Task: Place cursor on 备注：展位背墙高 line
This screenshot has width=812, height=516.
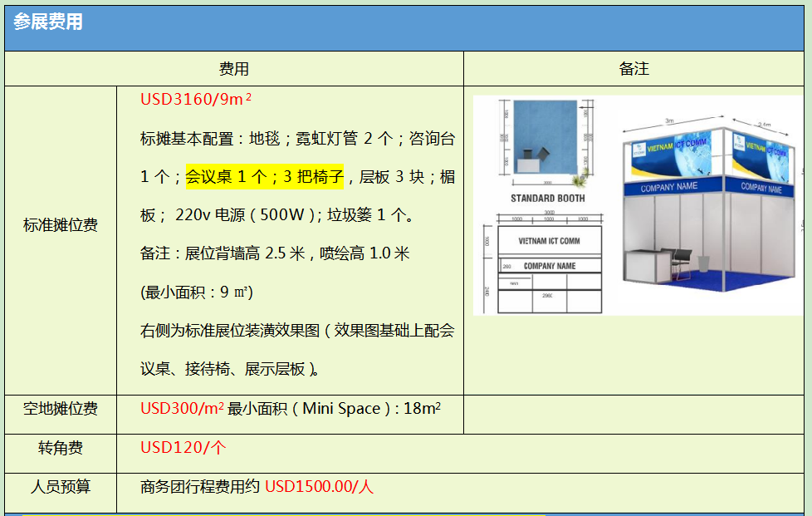Action: [275, 253]
